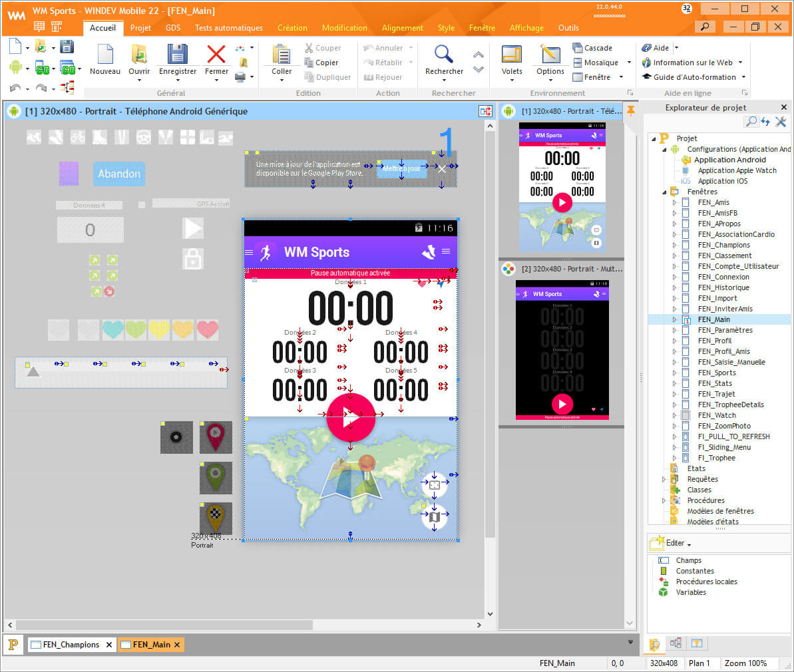Click Annuler in the Action group
794x672 pixels.
pos(383,48)
